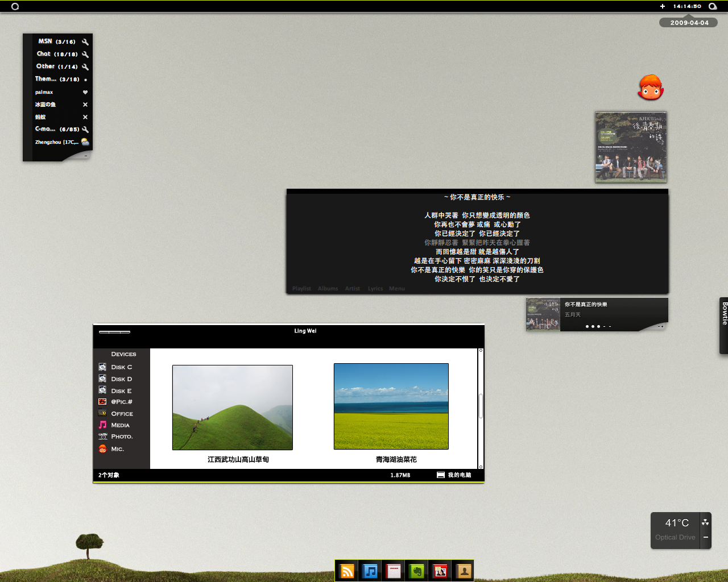728x582 pixels.
Task: Open the Albums tab in lyrics player
Action: [328, 289]
